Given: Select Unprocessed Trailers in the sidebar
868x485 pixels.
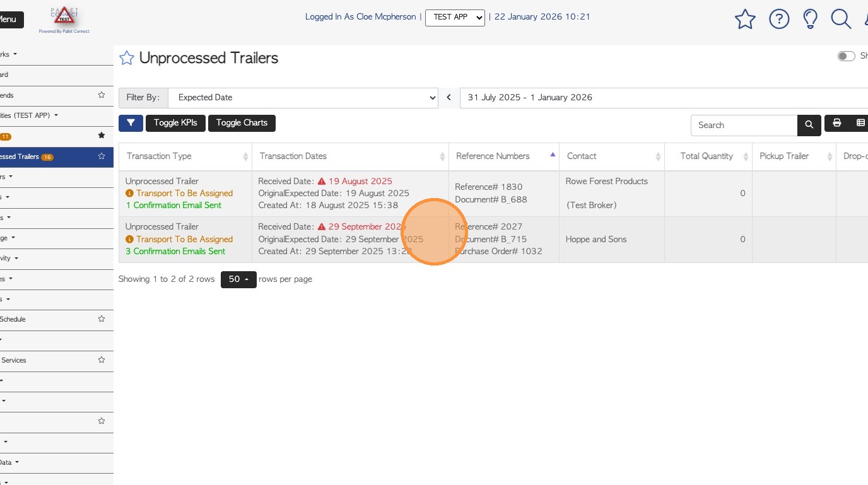Looking at the screenshot, I should click(25, 156).
